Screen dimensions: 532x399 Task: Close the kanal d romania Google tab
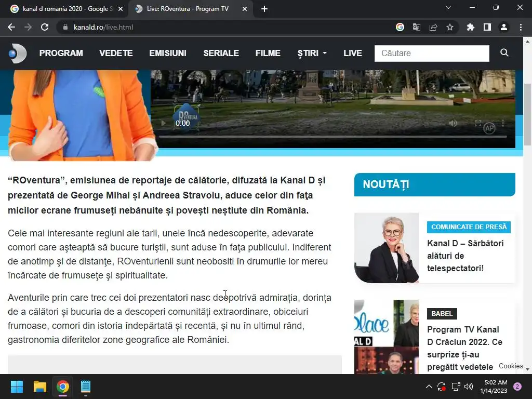121,9
